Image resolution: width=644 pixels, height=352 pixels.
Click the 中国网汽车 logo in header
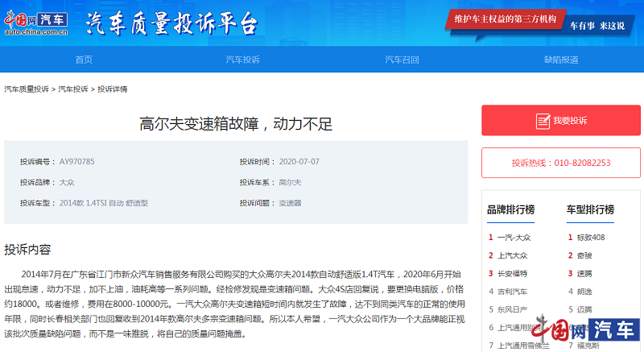tap(35, 23)
